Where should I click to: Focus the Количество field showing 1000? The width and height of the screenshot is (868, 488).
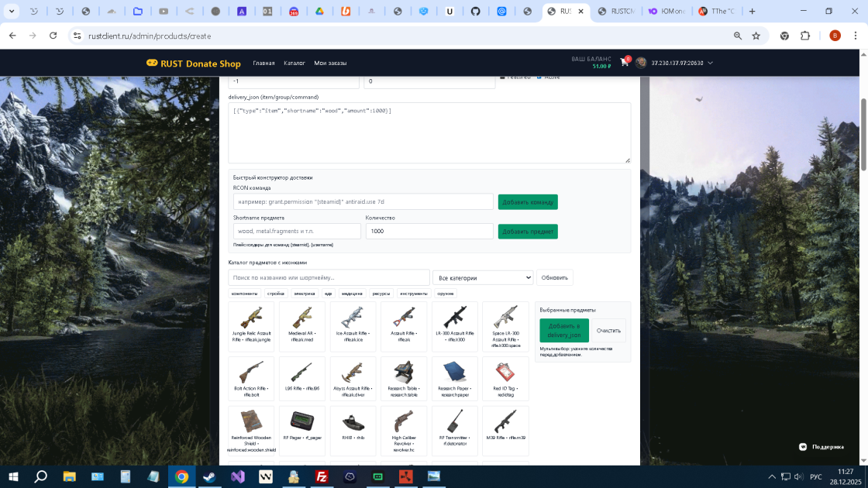click(429, 232)
